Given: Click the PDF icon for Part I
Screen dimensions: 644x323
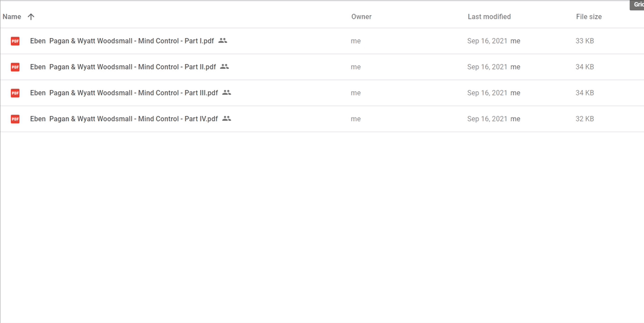Looking at the screenshot, I should tap(15, 41).
